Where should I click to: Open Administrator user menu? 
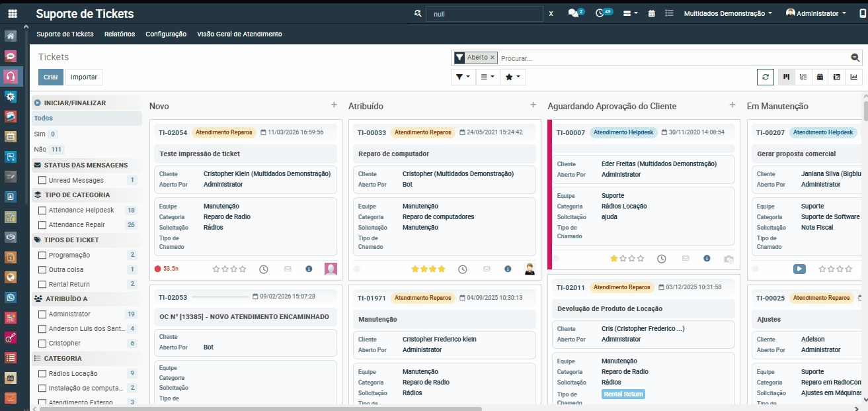pos(816,13)
